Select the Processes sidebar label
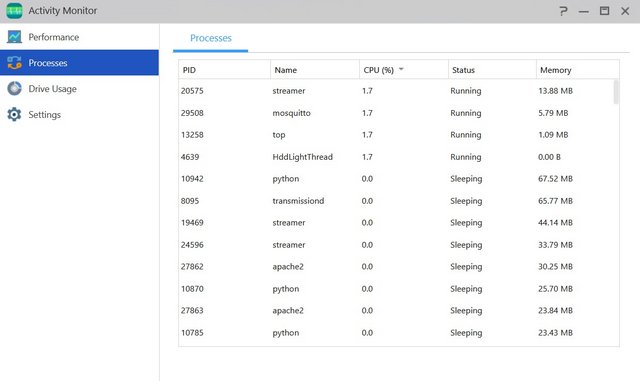Screen dimensions: 640x381 pos(48,63)
